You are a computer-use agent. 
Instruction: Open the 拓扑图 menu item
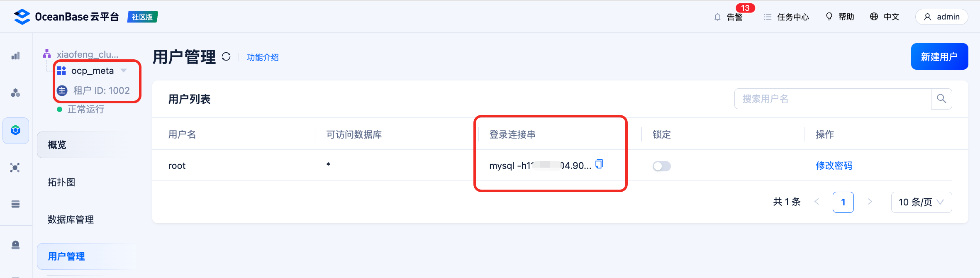61,182
